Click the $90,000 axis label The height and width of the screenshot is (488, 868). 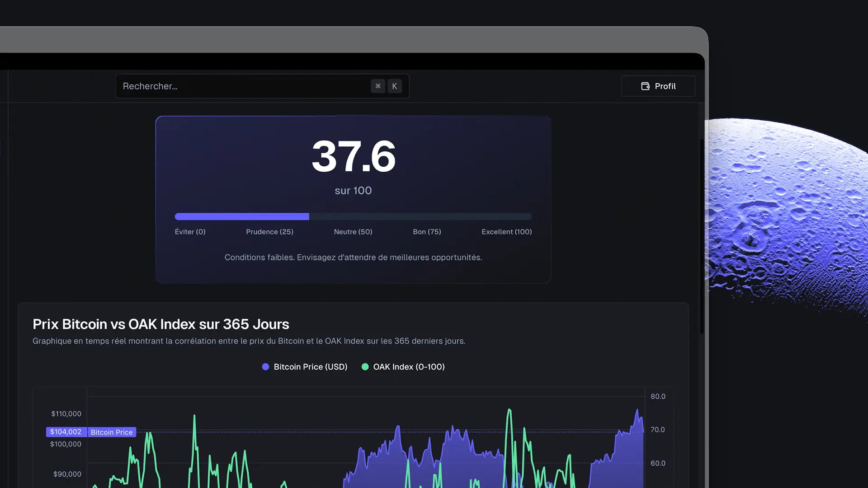click(x=67, y=474)
